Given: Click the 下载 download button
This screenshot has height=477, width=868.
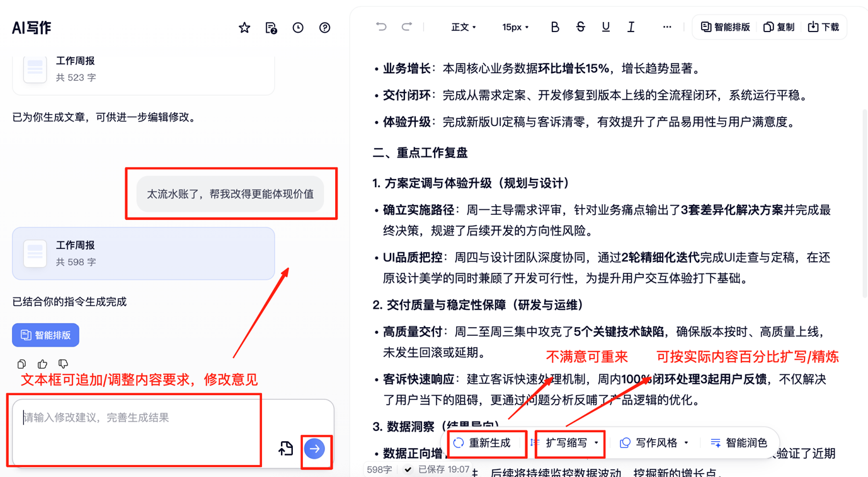Looking at the screenshot, I should [x=823, y=27].
